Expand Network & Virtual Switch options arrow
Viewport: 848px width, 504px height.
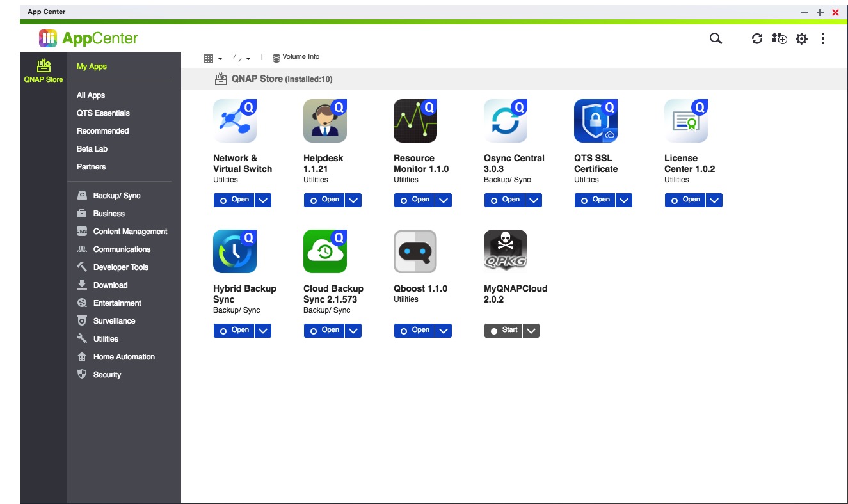(x=263, y=200)
